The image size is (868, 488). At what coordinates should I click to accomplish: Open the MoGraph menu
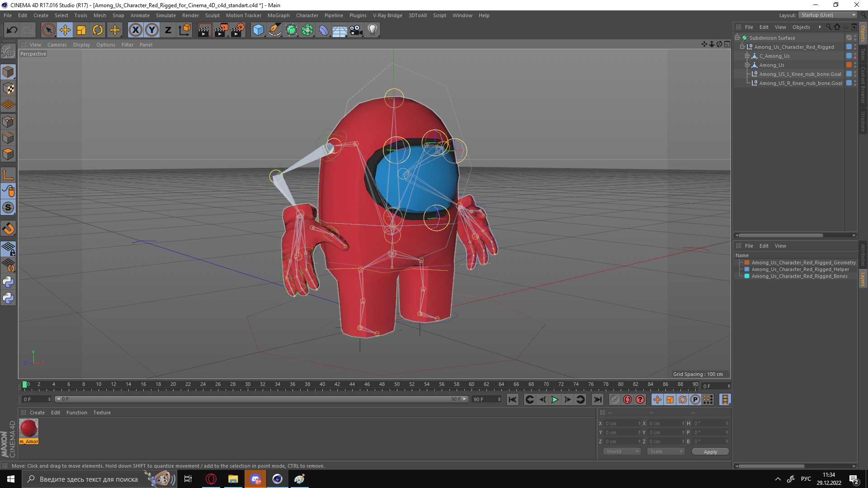click(x=278, y=15)
